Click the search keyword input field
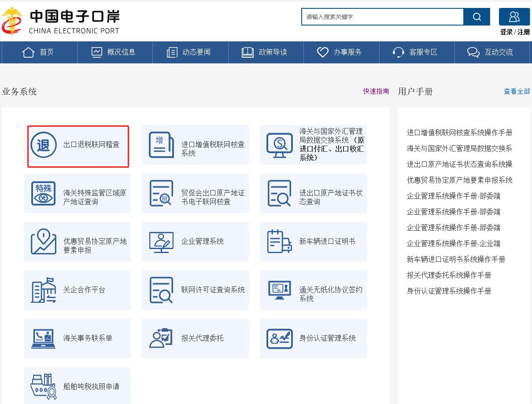532x404 pixels. tap(381, 17)
